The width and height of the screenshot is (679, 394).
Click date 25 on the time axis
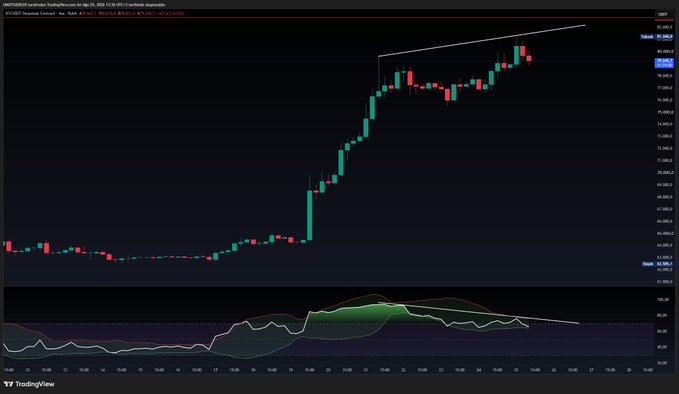point(516,370)
